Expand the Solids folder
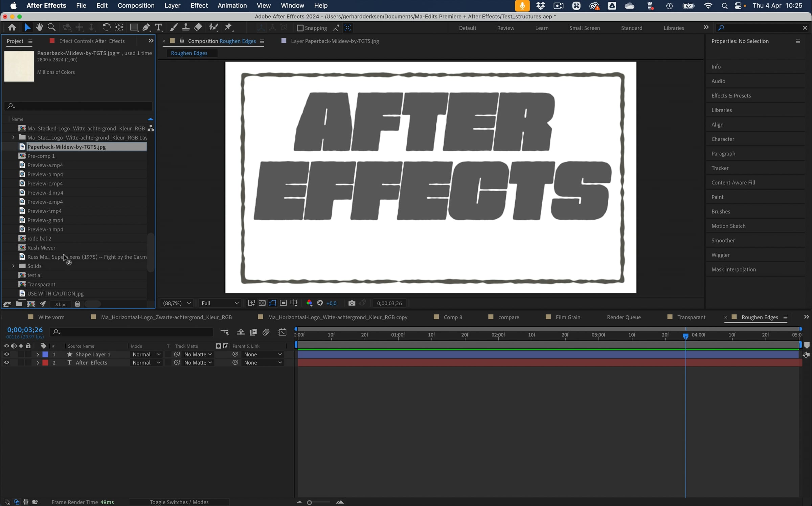 13,266
